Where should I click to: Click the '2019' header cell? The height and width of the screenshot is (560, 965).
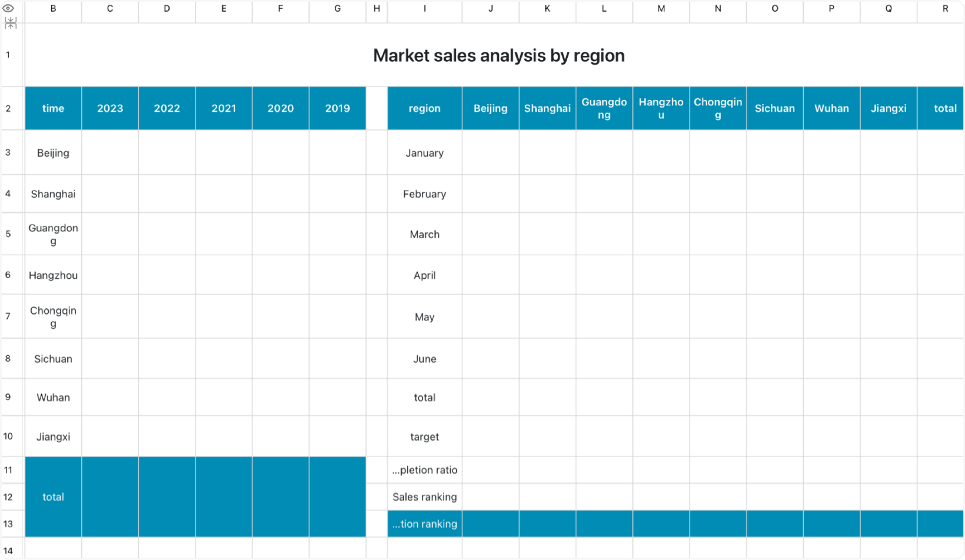click(338, 108)
